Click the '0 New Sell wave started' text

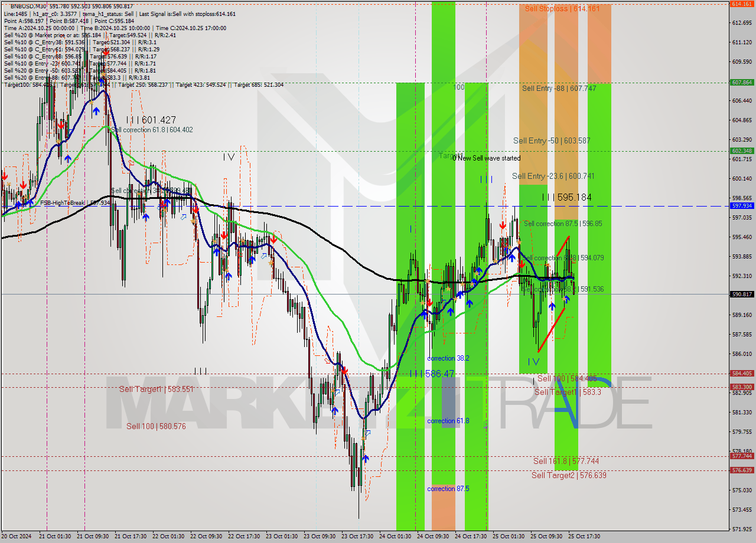487,158
